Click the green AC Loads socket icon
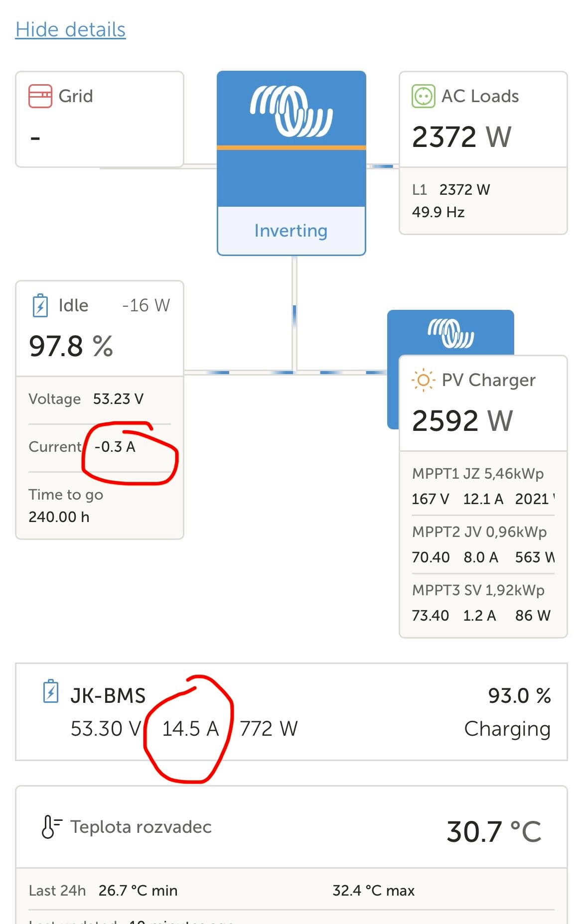Image resolution: width=583 pixels, height=924 pixels. (423, 96)
